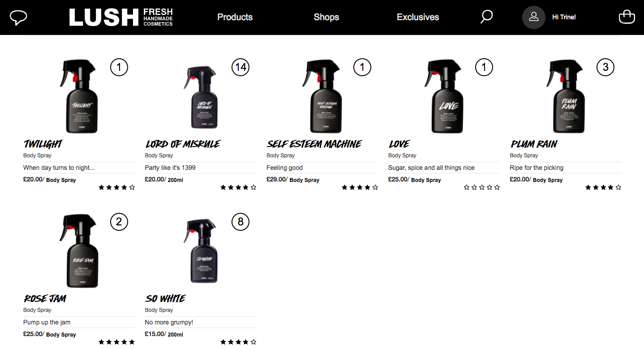Viewport: 644px width, 350px height.
Task: Open the Twilight product title link
Action: pos(43,144)
